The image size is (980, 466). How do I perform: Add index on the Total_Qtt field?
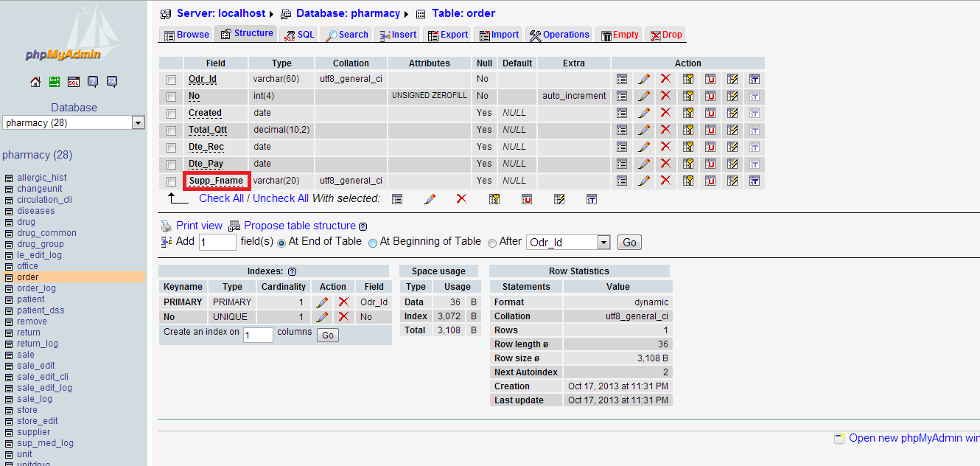[x=732, y=130]
